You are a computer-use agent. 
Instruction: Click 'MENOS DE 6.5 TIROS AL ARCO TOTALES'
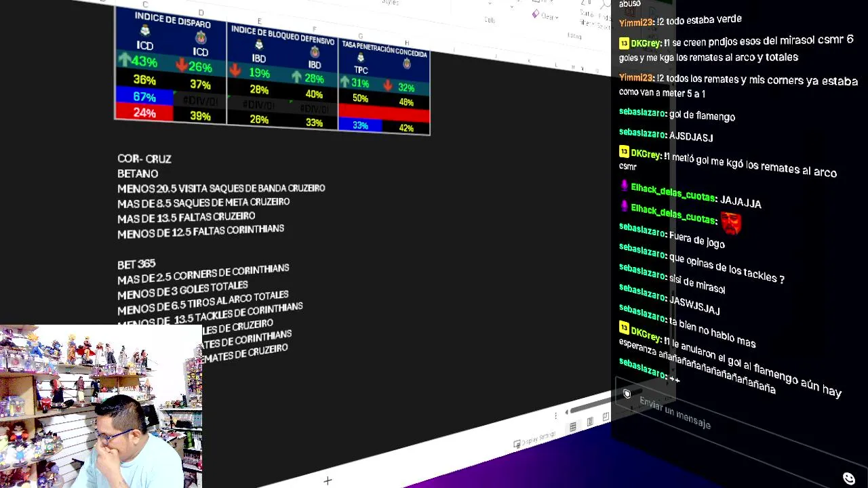(203, 302)
